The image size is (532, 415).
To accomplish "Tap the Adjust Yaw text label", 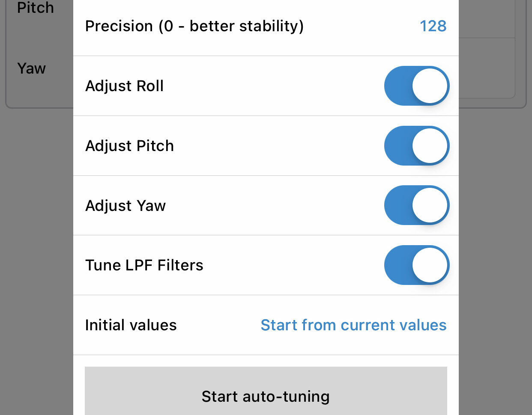I will coord(126,206).
